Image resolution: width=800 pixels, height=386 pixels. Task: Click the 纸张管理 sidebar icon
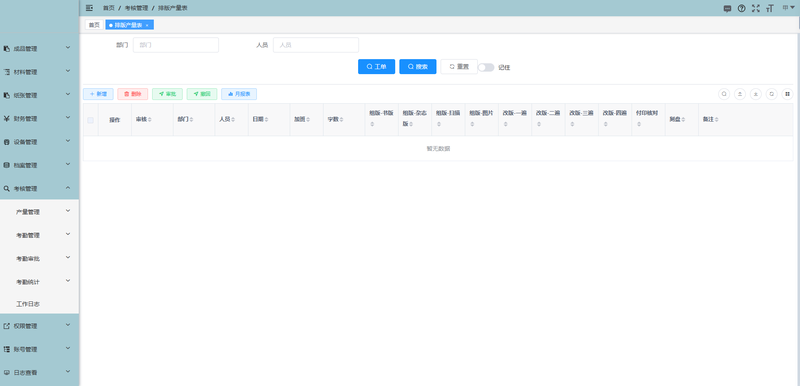click(7, 95)
